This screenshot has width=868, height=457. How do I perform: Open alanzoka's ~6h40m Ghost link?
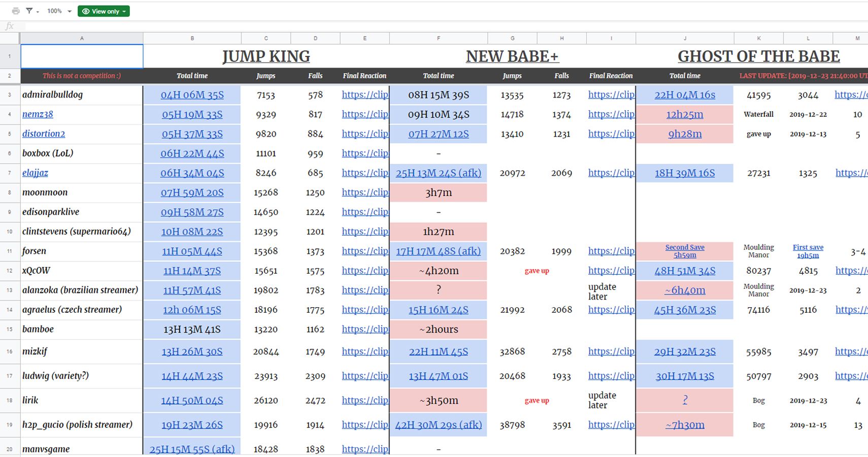685,290
